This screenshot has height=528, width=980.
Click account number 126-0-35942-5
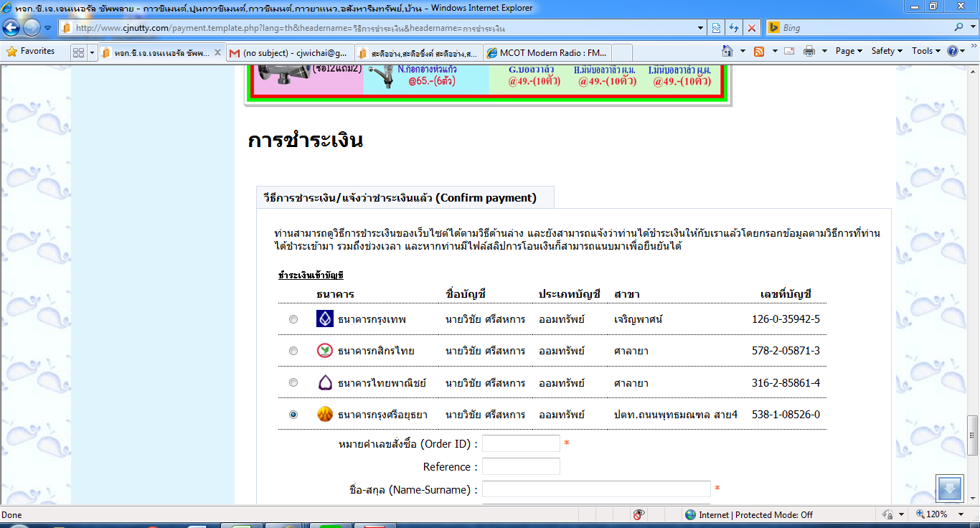tap(786, 319)
